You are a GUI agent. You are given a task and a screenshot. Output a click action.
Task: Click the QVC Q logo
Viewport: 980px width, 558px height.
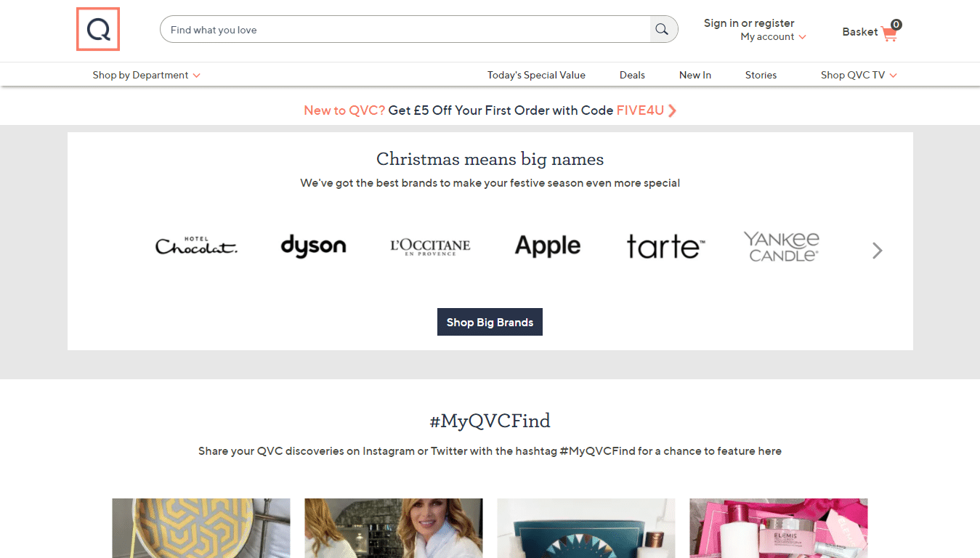coord(98,30)
